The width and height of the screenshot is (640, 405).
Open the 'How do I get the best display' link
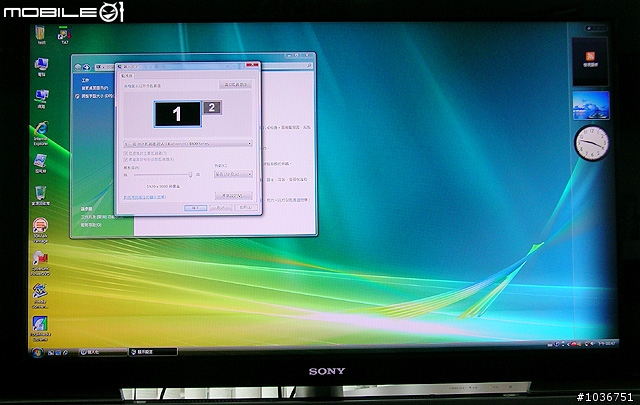[x=144, y=197]
